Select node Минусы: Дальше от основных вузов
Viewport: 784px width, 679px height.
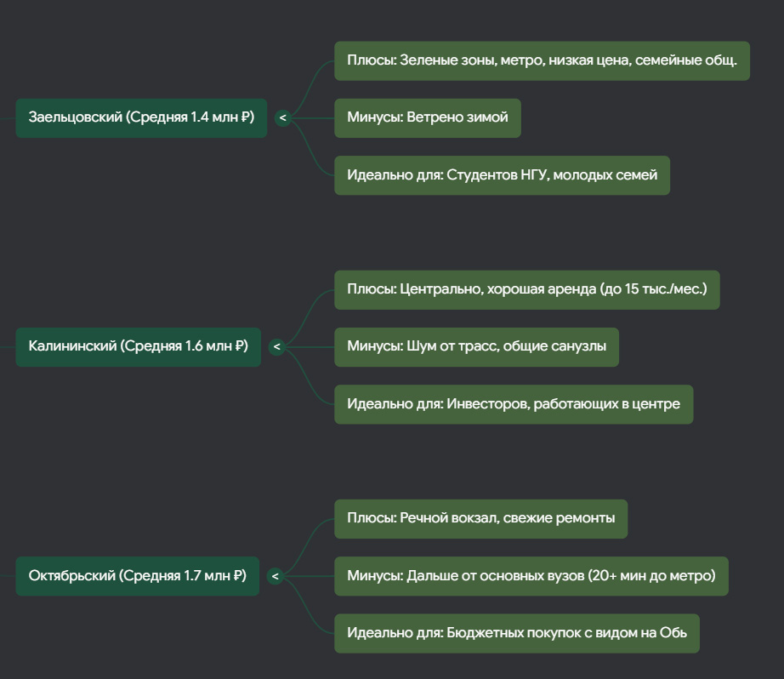(x=531, y=576)
